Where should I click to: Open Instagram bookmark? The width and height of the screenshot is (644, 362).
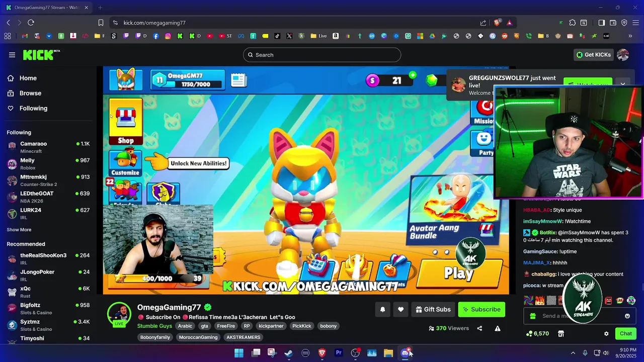click(168, 36)
